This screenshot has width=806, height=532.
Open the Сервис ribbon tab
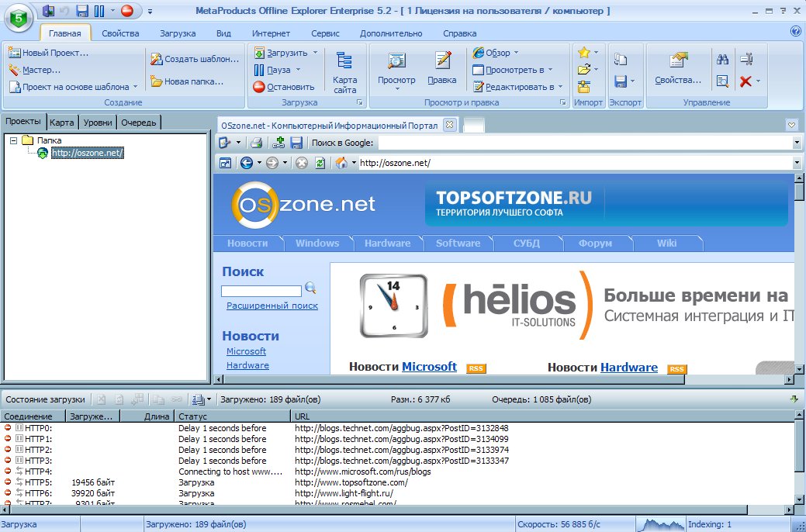coord(325,33)
